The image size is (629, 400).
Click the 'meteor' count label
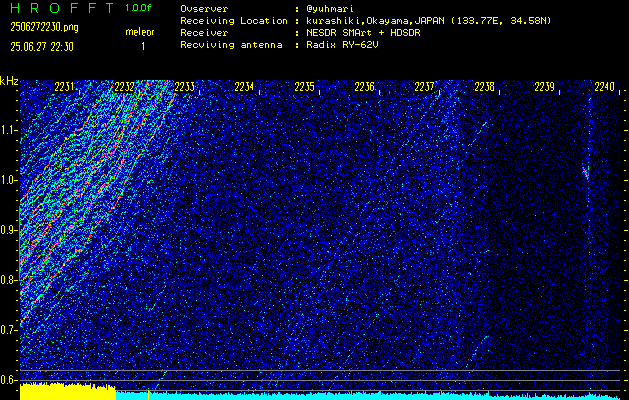[x=140, y=32]
